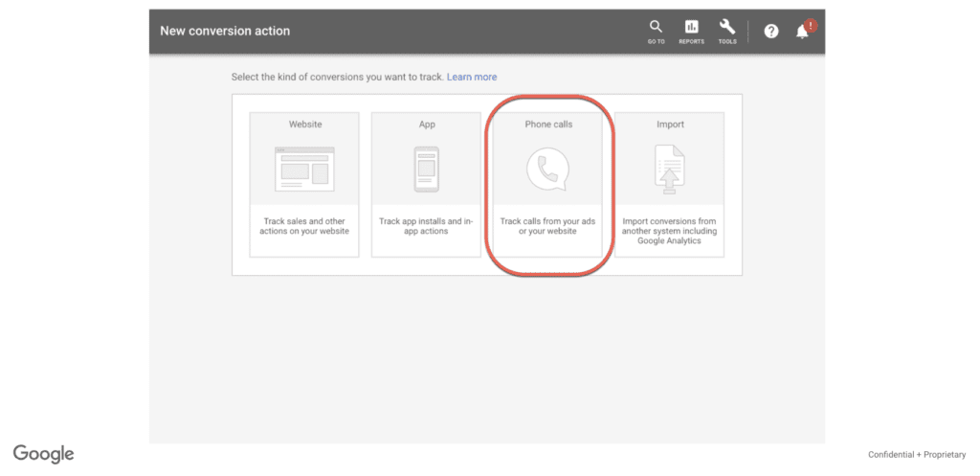The width and height of the screenshot is (980, 476).
Task: Click 'Track sales and other actions' description
Action: [305, 226]
